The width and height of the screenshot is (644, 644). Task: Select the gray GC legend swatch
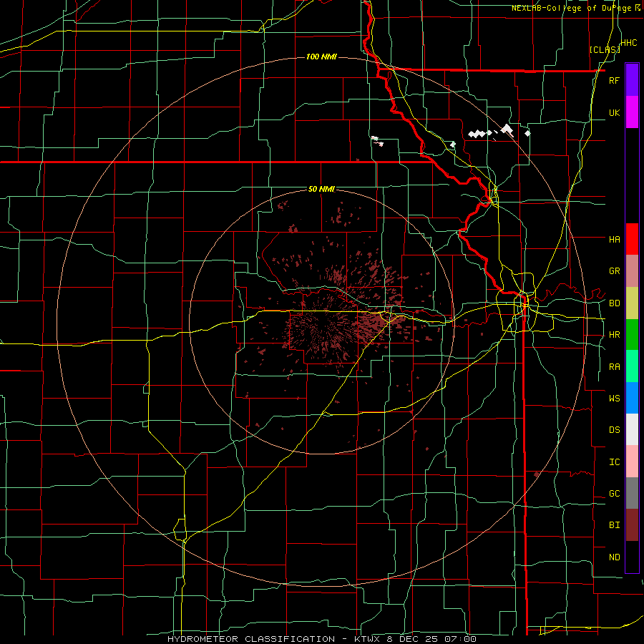[x=632, y=493]
